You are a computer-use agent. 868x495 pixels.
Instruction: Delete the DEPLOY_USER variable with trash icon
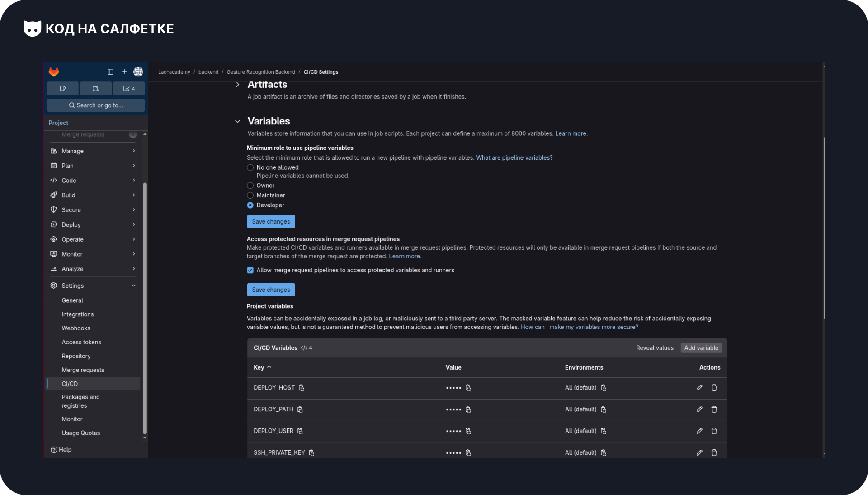tap(714, 431)
